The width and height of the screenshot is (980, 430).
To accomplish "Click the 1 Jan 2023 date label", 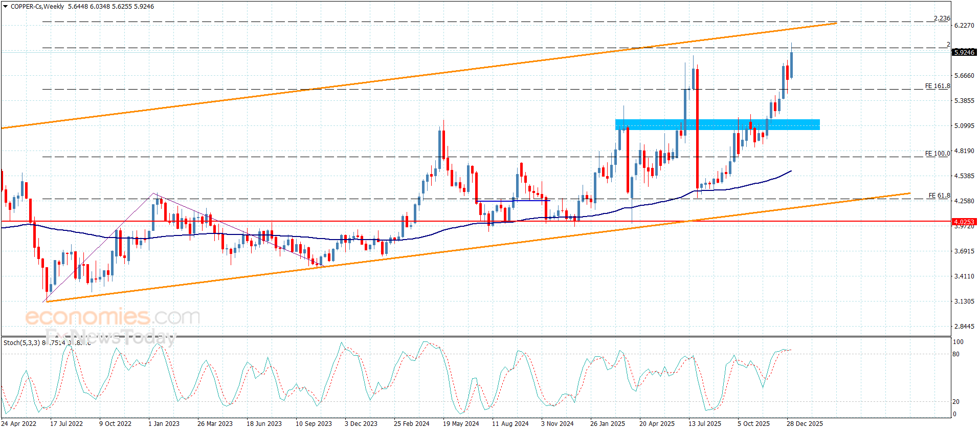I will (x=164, y=423).
